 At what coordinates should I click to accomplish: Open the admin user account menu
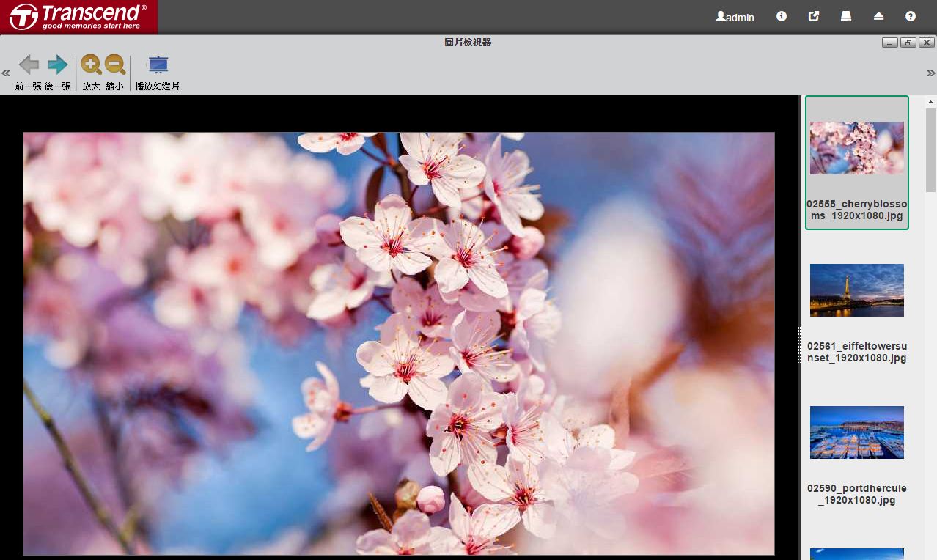coord(735,17)
